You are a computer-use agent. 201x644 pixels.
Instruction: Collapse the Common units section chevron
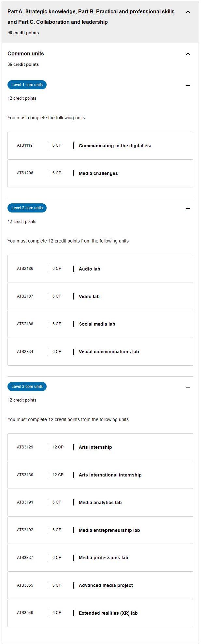[188, 54]
